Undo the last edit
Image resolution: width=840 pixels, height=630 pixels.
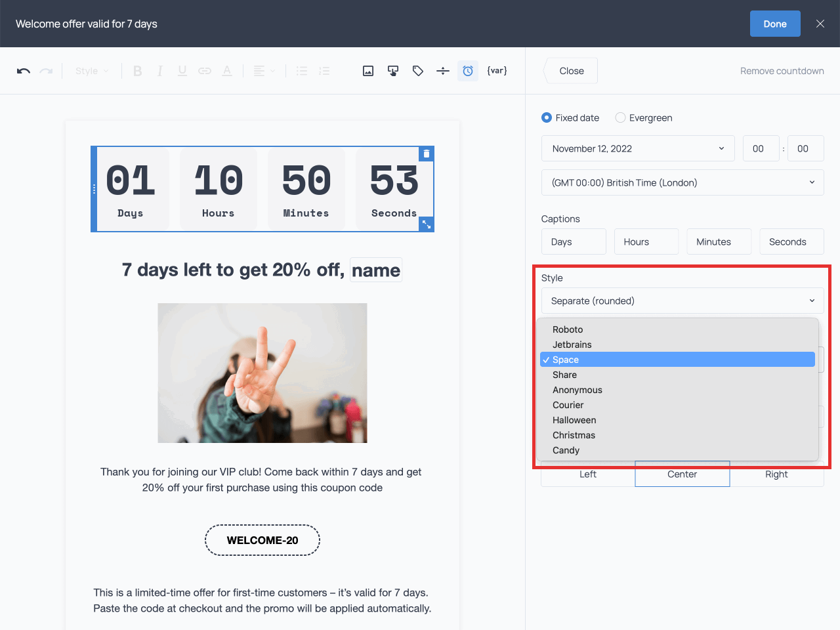24,71
